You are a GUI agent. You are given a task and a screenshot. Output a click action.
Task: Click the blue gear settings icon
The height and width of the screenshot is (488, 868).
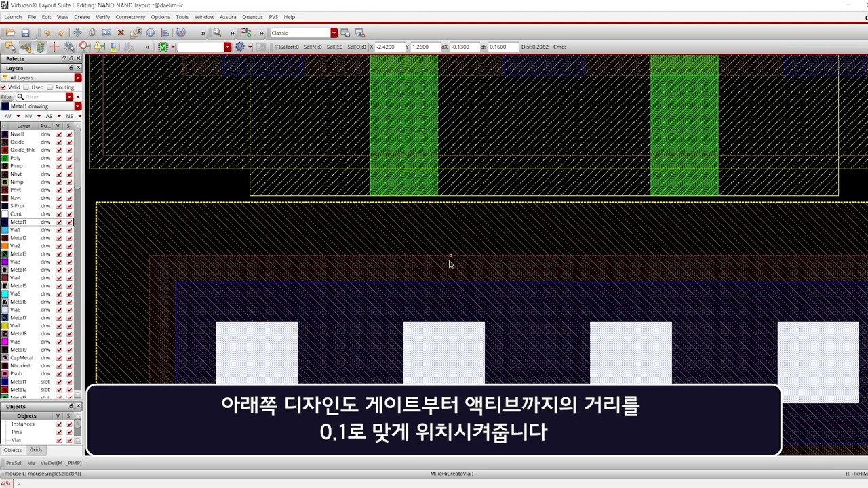coord(239,47)
